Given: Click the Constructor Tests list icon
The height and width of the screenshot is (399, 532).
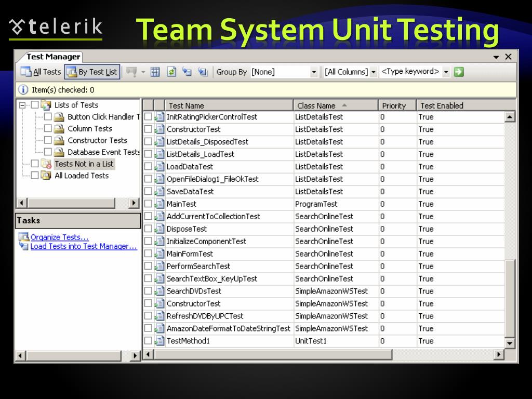Looking at the screenshot, I should 59,140.
